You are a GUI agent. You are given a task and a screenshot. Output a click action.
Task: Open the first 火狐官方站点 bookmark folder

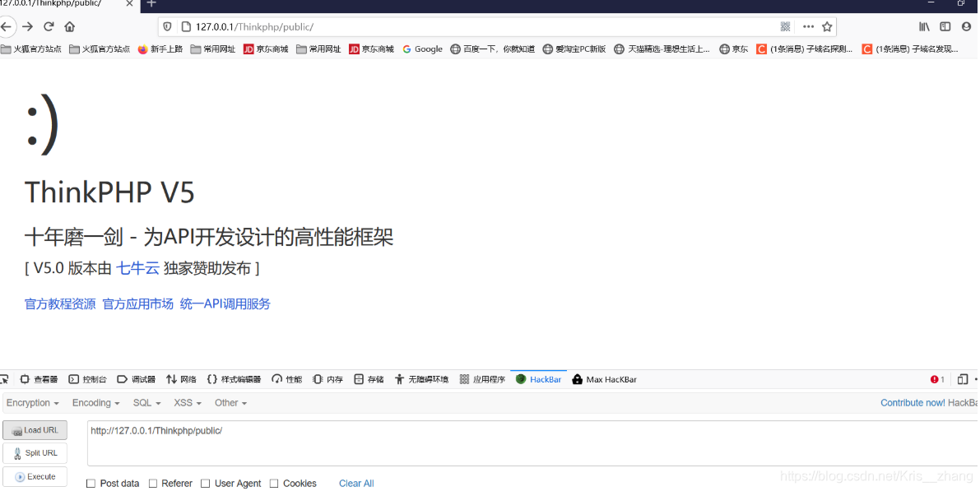pos(31,49)
